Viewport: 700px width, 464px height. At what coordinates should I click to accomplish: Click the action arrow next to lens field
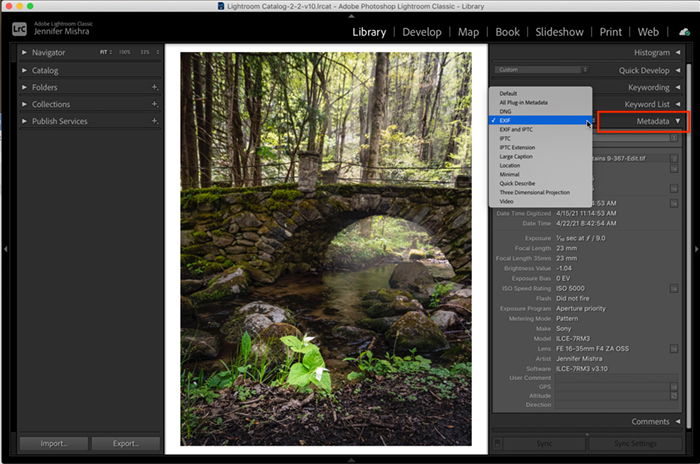pos(674,348)
